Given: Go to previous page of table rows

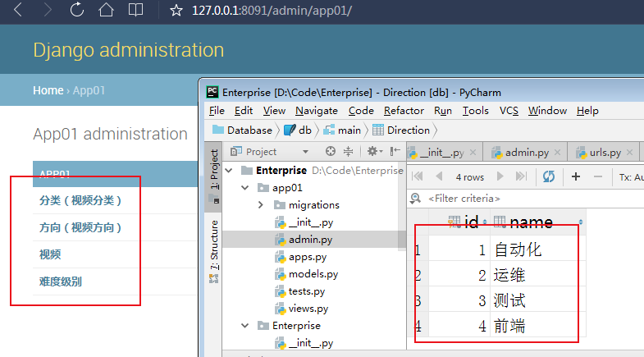Looking at the screenshot, I should 439,176.
